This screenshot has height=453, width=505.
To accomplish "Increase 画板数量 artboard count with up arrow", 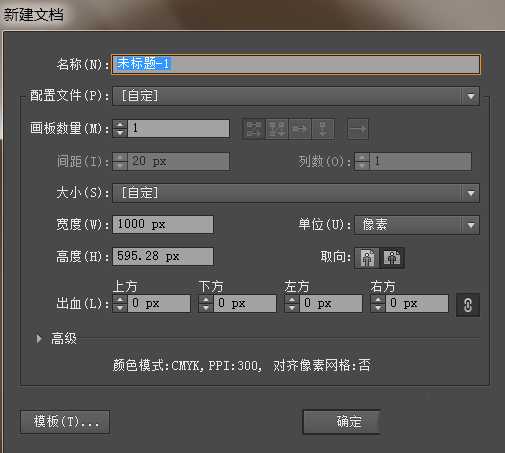I will coord(120,124).
